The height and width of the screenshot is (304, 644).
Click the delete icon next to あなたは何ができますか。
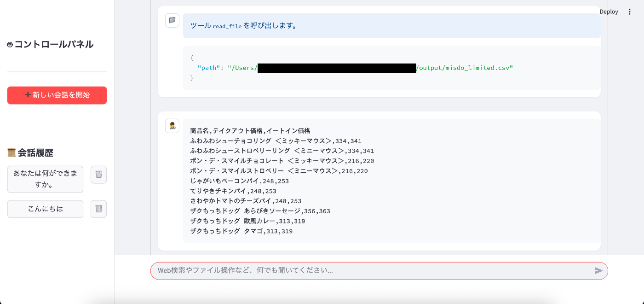(98, 175)
